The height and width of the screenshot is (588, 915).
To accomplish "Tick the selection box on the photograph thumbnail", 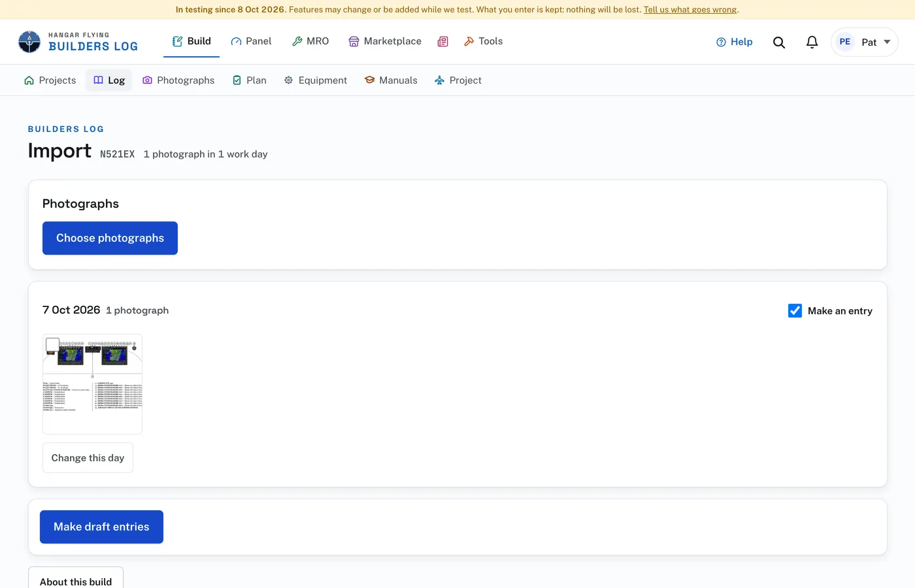I will (52, 344).
